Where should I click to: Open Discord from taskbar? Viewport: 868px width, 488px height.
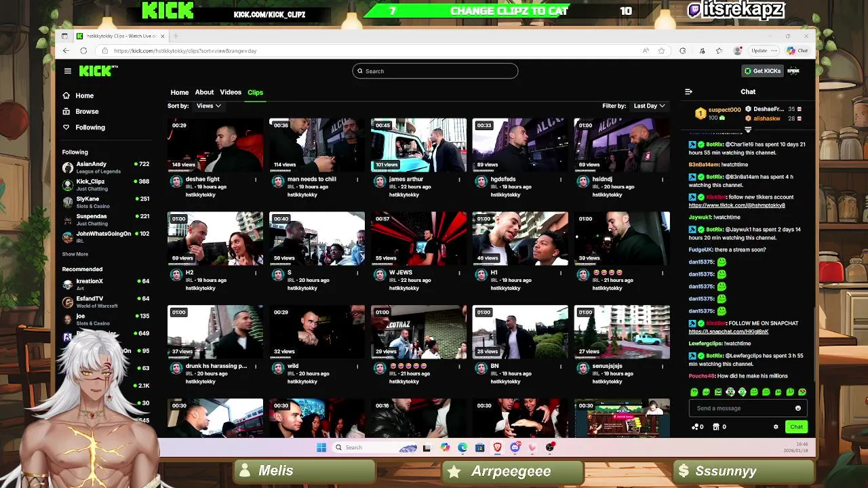pyautogui.click(x=515, y=447)
